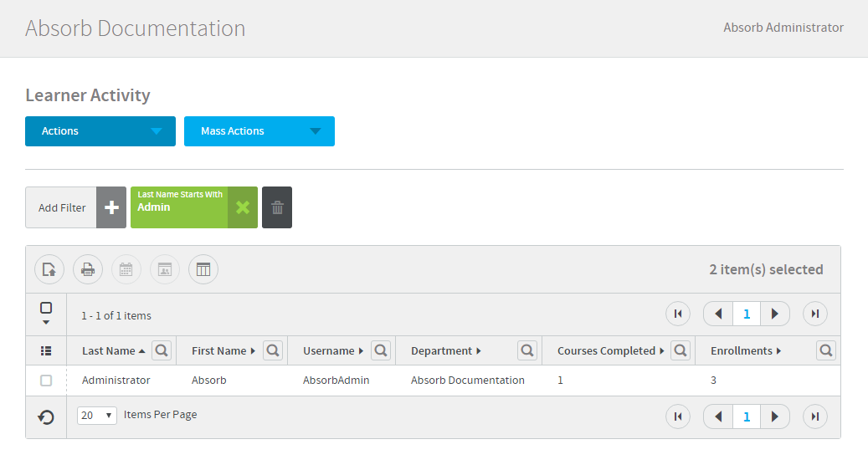Click the enrollments value 3
868x465 pixels.
[713, 381]
